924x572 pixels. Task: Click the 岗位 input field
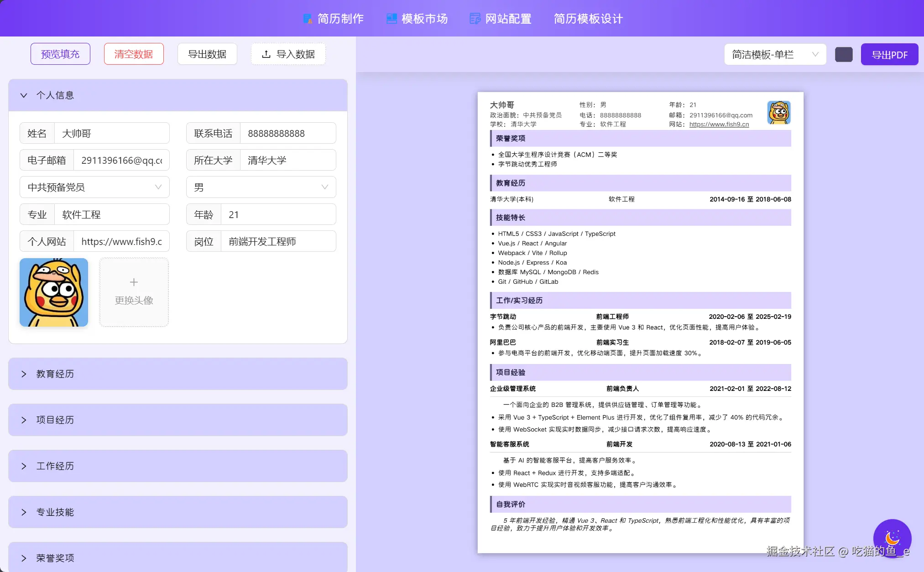278,242
